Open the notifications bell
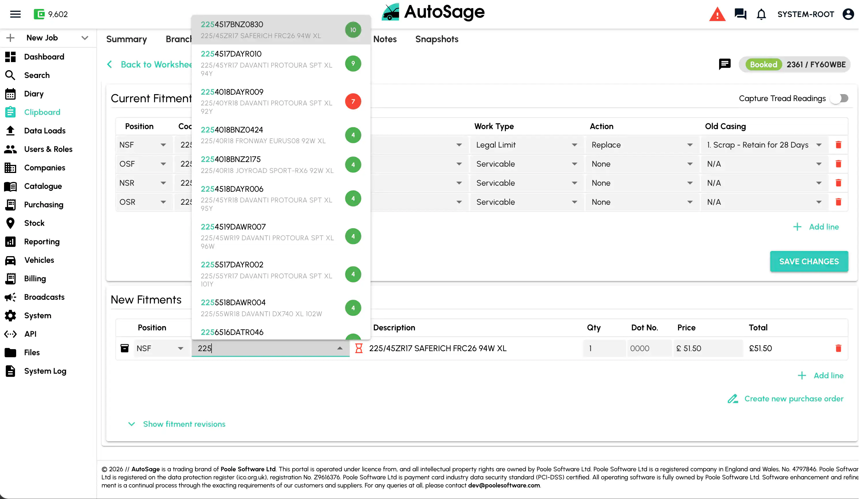Viewport: 868px width, 499px height. [761, 14]
